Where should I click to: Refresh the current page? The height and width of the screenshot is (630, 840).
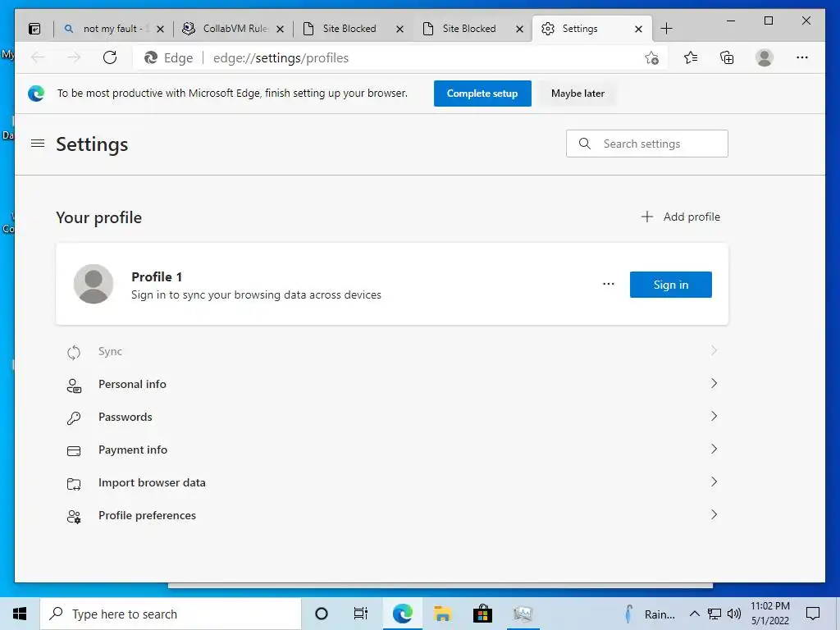[x=110, y=58]
